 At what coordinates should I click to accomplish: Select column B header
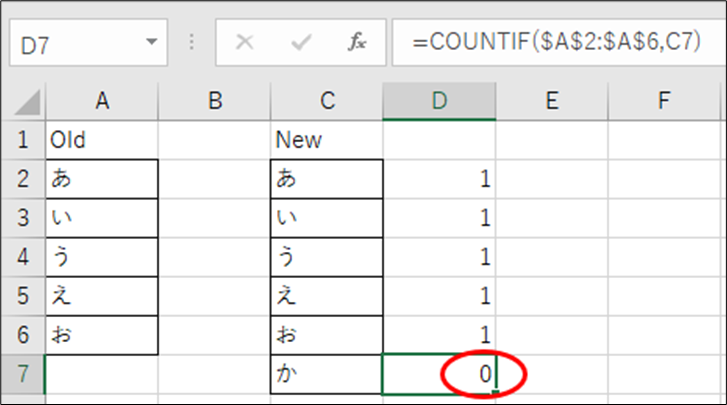(x=214, y=101)
